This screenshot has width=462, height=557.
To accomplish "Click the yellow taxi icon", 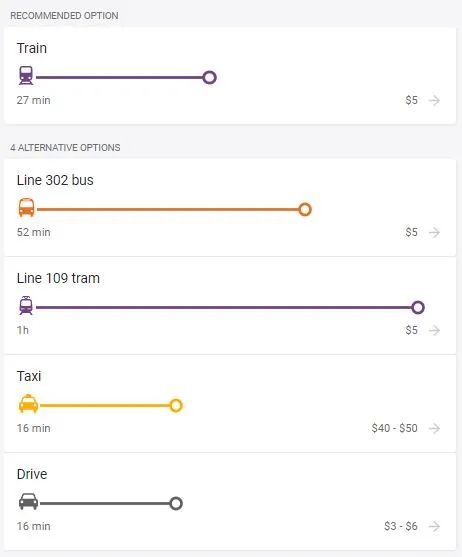I will [28, 404].
